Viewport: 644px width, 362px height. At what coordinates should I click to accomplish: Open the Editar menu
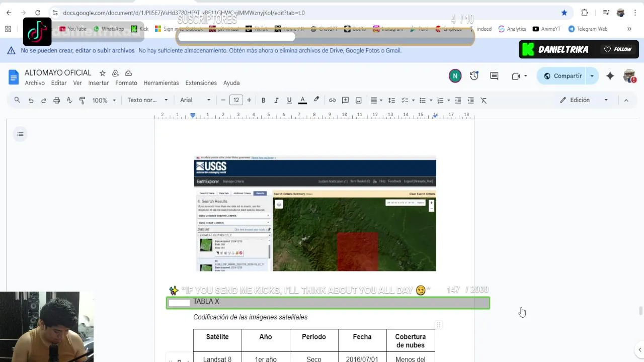pyautogui.click(x=59, y=83)
